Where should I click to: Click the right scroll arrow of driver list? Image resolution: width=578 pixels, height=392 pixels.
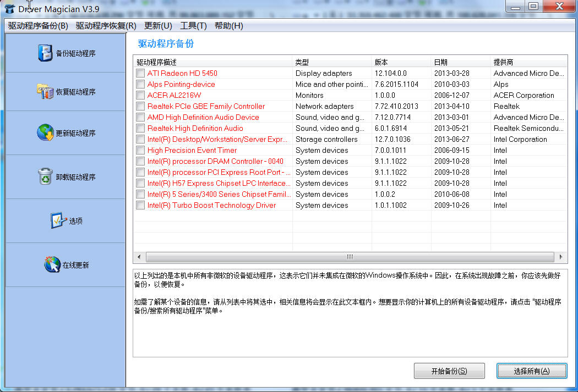(x=561, y=257)
